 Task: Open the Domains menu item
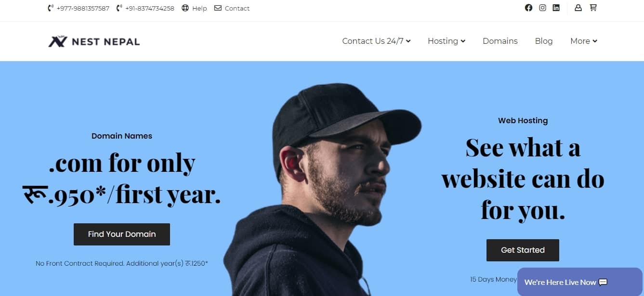coord(500,41)
